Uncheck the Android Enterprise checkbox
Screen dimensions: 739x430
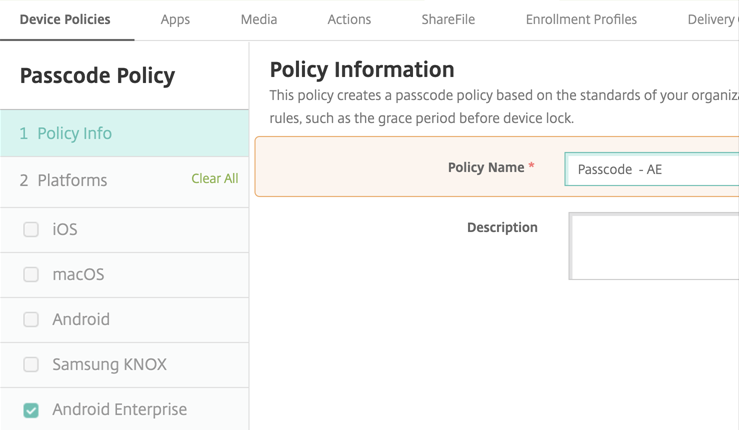coord(31,410)
